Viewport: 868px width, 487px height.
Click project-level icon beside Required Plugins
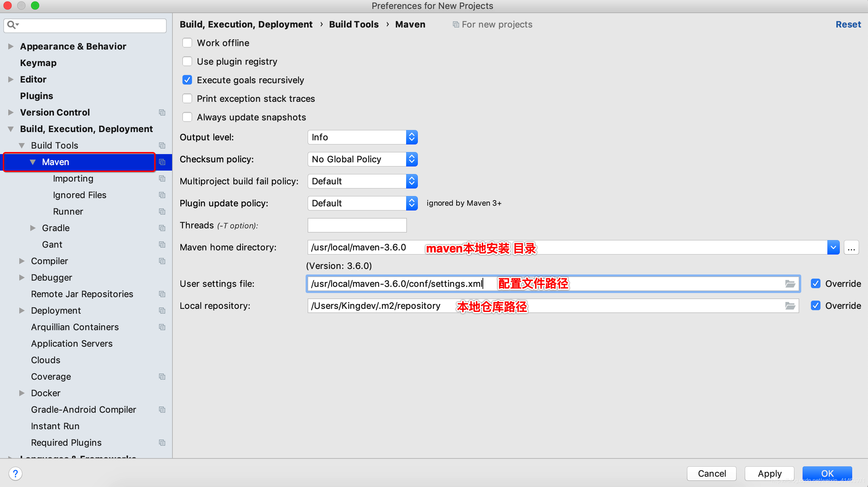pos(162,443)
